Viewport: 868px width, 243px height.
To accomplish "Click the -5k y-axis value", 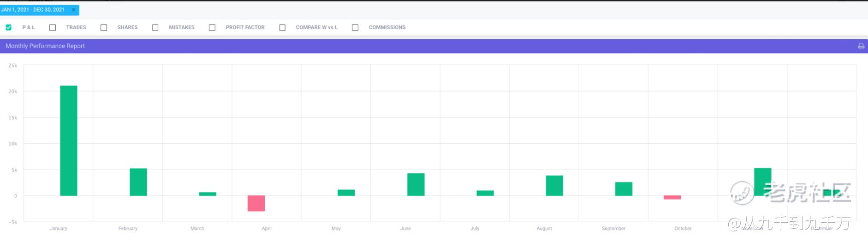I will point(13,222).
